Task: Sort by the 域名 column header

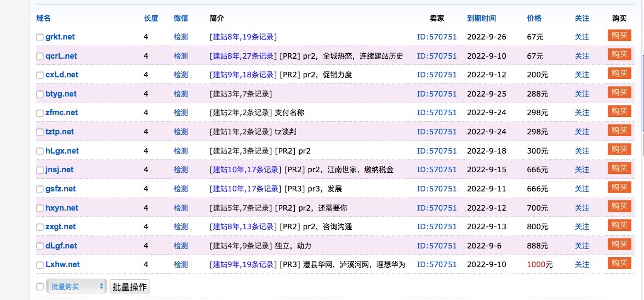Action: (x=43, y=18)
